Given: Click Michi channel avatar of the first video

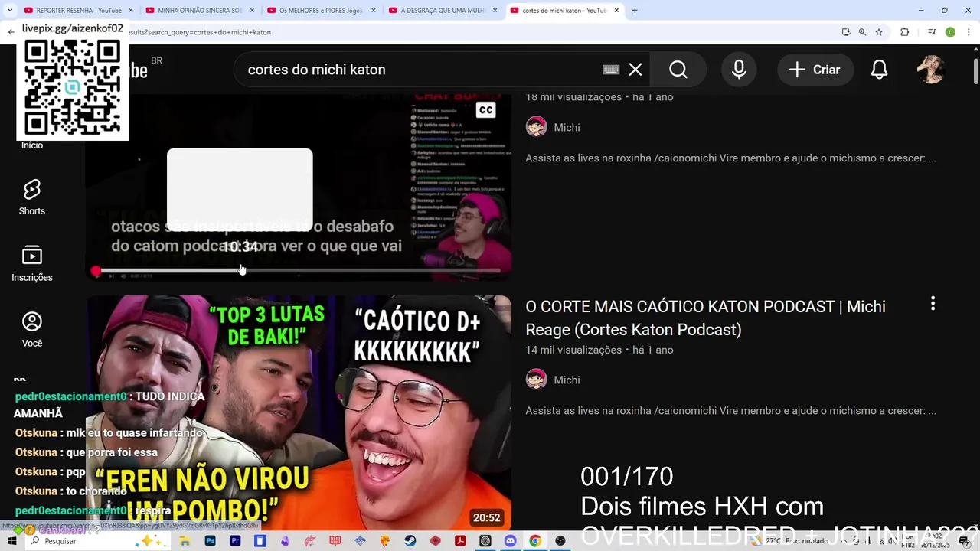Looking at the screenshot, I should coord(536,127).
